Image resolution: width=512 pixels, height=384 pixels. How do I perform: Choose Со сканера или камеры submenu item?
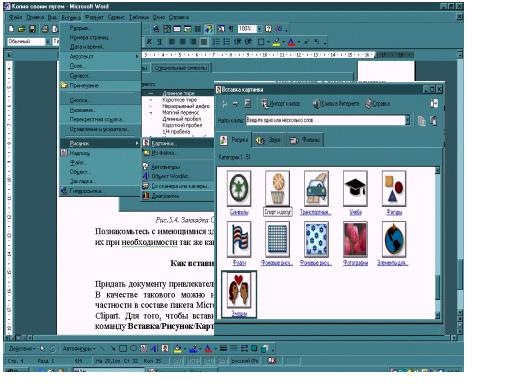178,186
